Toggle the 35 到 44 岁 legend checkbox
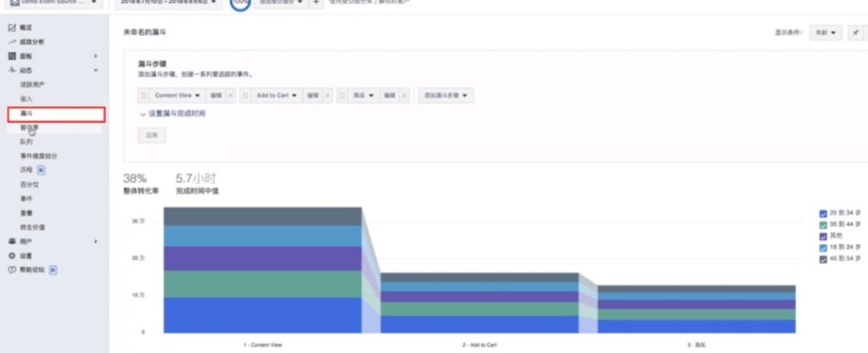The image size is (868, 353). (823, 225)
